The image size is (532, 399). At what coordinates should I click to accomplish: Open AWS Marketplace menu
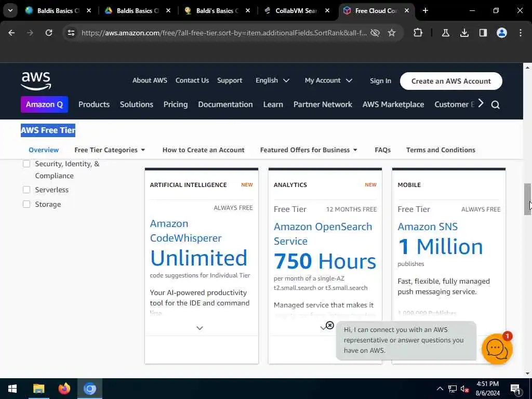(393, 104)
